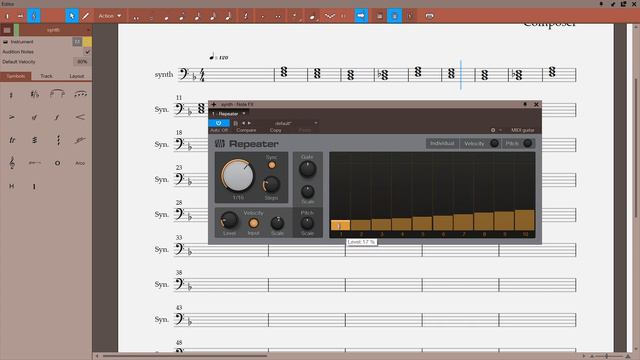
Task: Select the arrow pointer tool
Action: point(72,16)
